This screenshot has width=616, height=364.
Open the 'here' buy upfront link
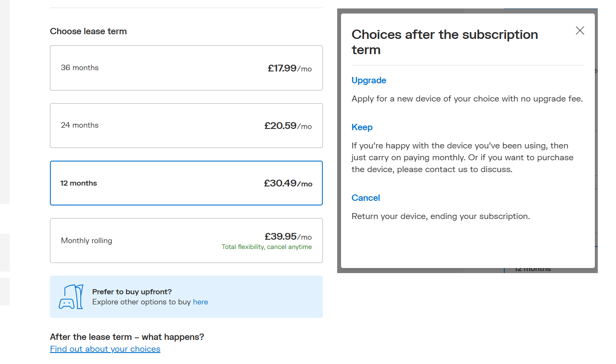(200, 302)
